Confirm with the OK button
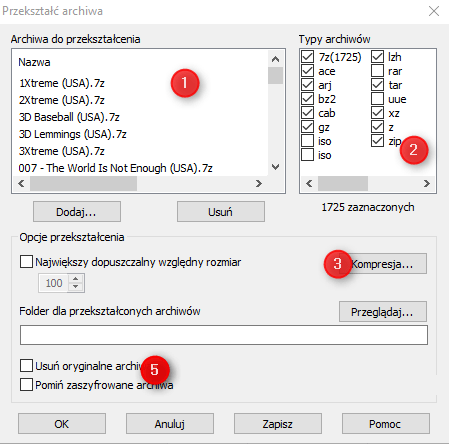 (x=62, y=424)
